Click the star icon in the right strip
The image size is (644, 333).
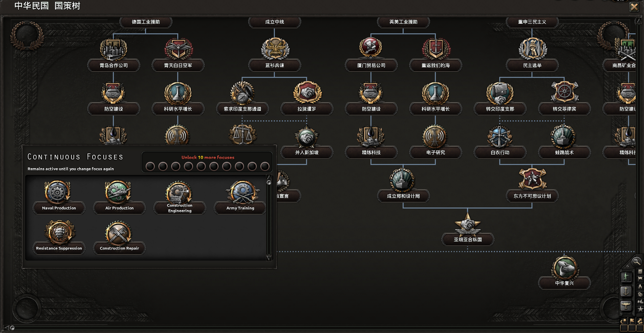(x=640, y=309)
